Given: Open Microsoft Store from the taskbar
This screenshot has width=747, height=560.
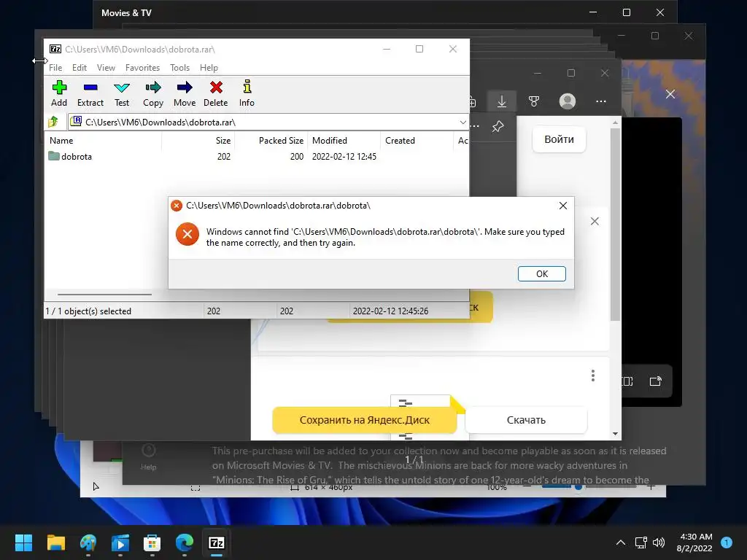Looking at the screenshot, I should click(152, 542).
